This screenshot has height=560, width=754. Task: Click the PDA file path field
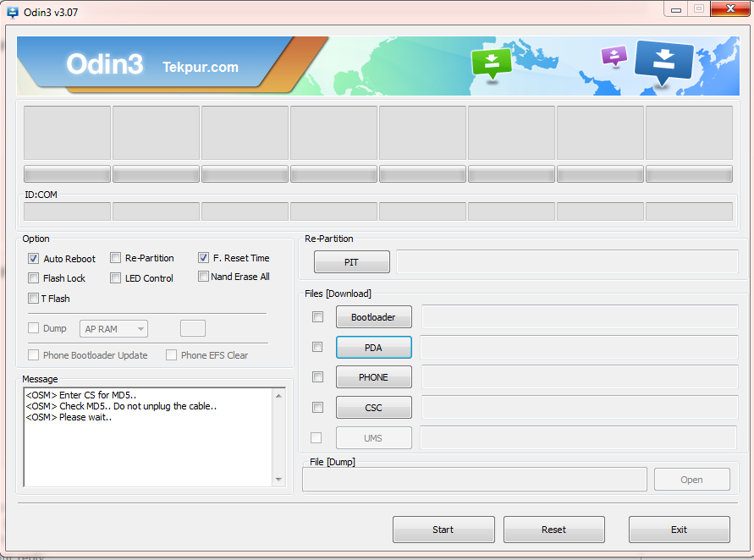(579, 347)
